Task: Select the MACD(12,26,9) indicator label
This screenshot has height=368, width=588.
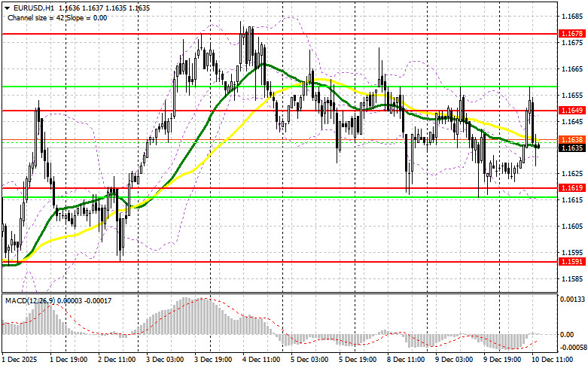Action: click(29, 300)
